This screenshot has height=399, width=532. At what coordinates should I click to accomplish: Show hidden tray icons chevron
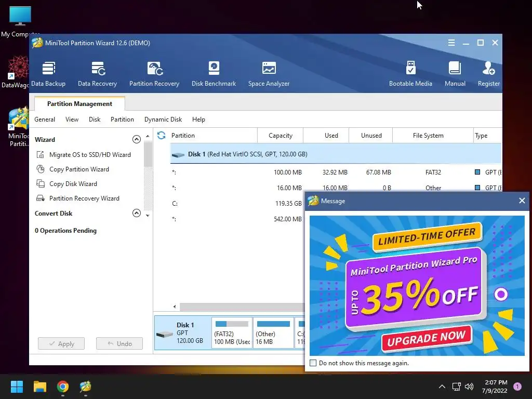point(442,387)
